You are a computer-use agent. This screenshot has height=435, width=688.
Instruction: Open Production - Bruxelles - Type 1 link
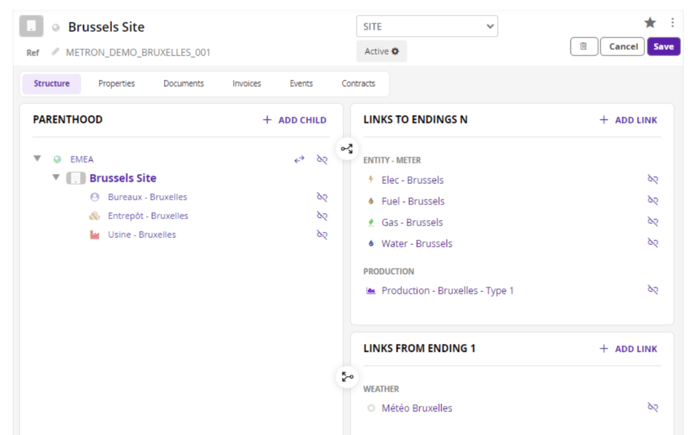[447, 291]
